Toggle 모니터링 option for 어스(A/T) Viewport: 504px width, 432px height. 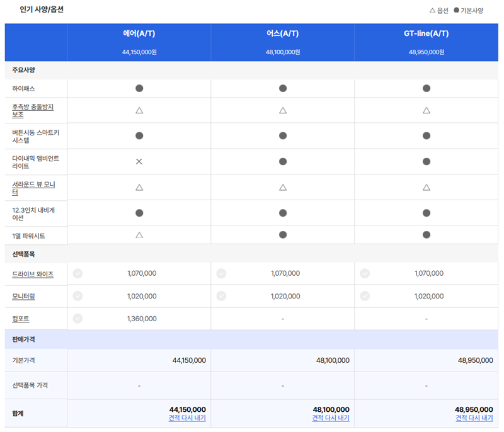221,296
